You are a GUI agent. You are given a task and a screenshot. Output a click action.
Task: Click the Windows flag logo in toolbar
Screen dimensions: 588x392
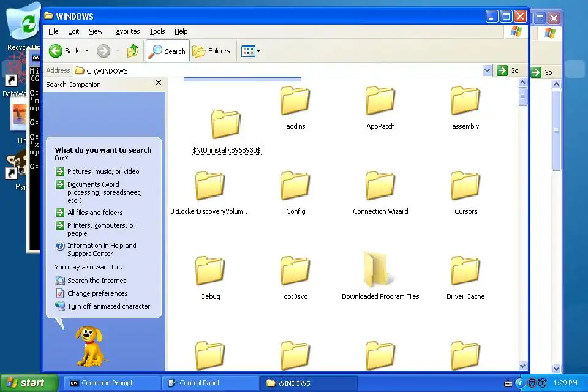point(516,31)
